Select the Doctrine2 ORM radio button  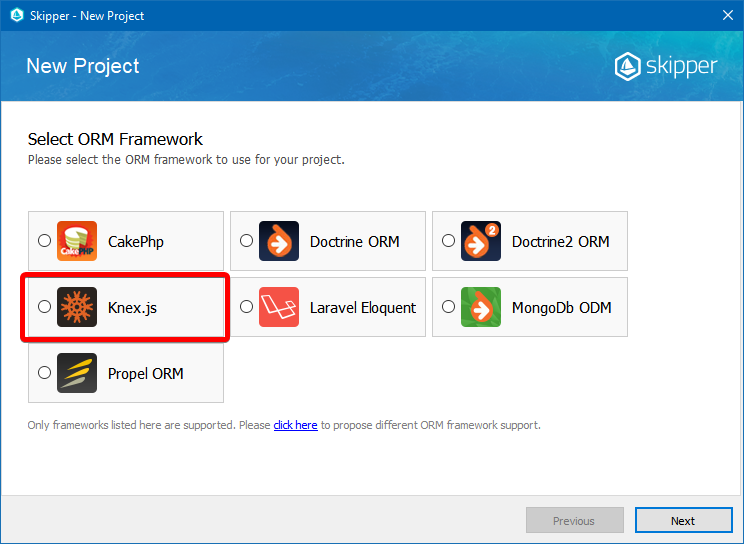click(x=448, y=241)
